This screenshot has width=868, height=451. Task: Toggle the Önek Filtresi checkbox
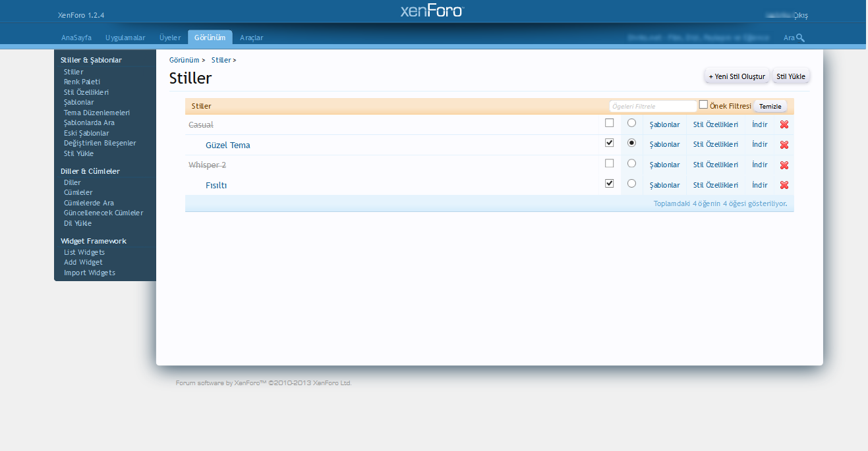click(703, 105)
